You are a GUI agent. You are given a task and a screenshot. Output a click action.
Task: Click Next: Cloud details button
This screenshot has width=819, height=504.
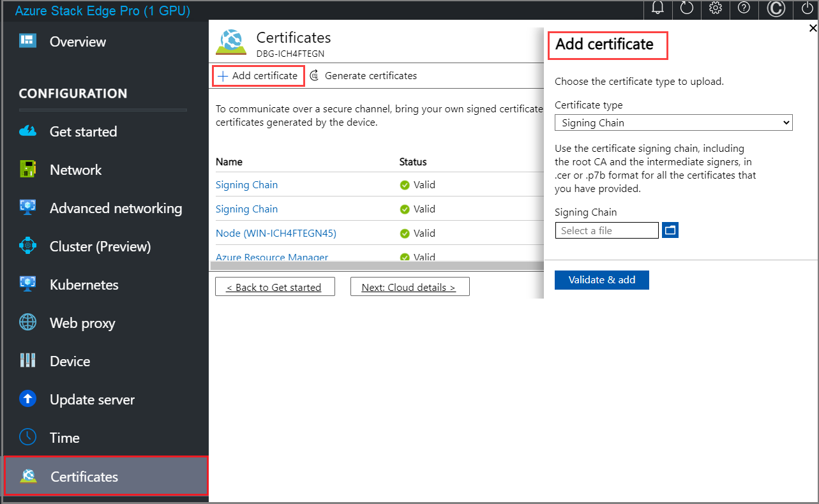click(x=409, y=287)
